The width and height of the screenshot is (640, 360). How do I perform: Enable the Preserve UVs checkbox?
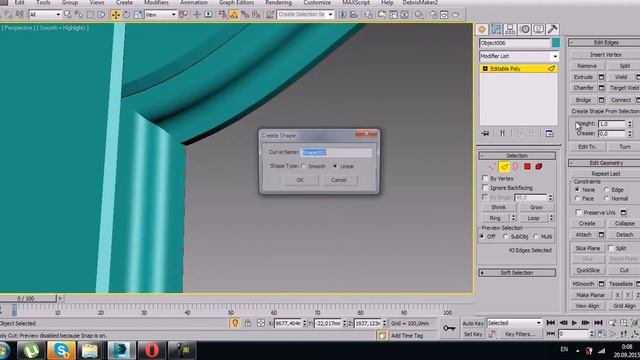click(578, 213)
